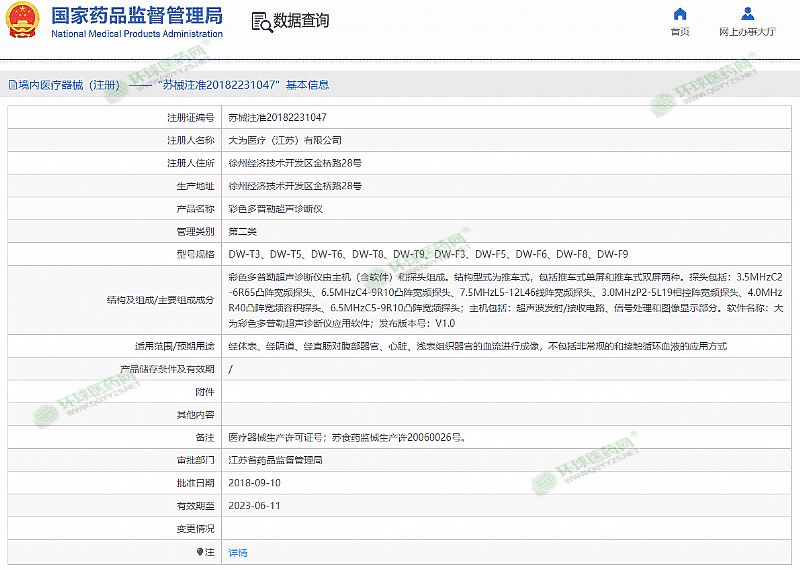Image resolution: width=800 pixels, height=570 pixels.
Task: Open the 网上办事大厅 text label
Action: click(x=747, y=32)
